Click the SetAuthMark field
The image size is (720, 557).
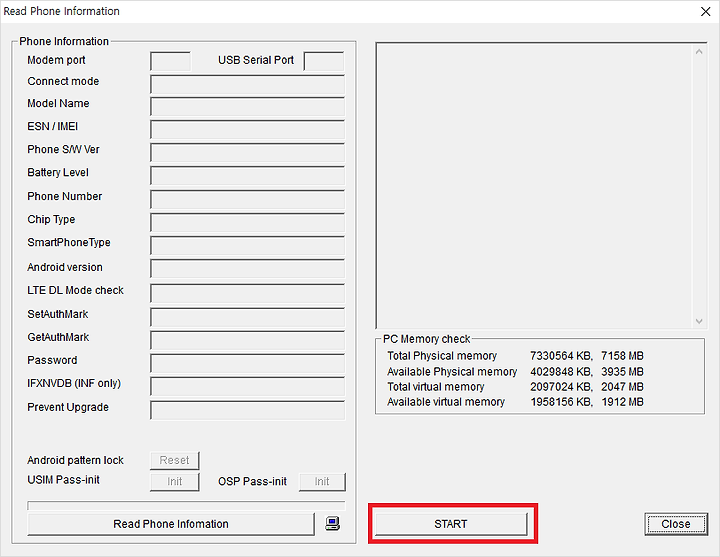[x=248, y=317]
